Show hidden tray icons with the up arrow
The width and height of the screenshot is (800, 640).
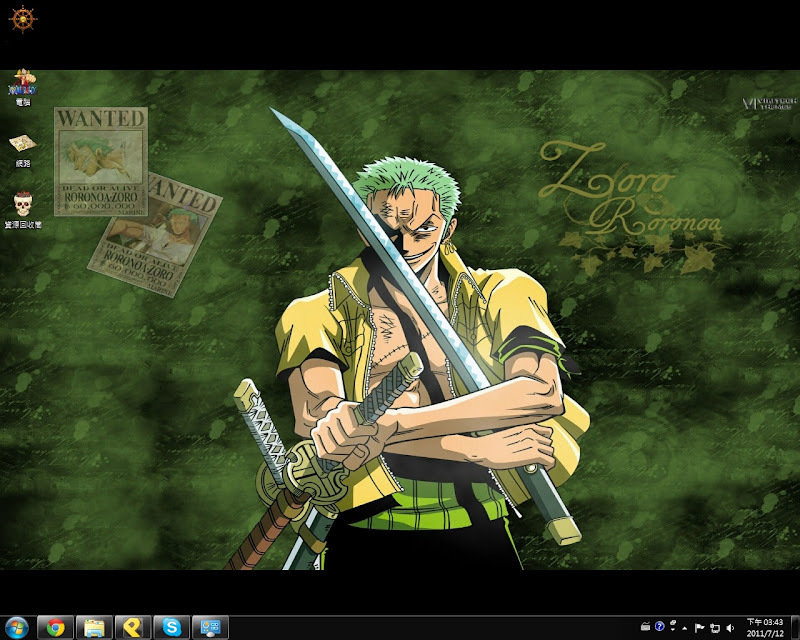click(685, 628)
